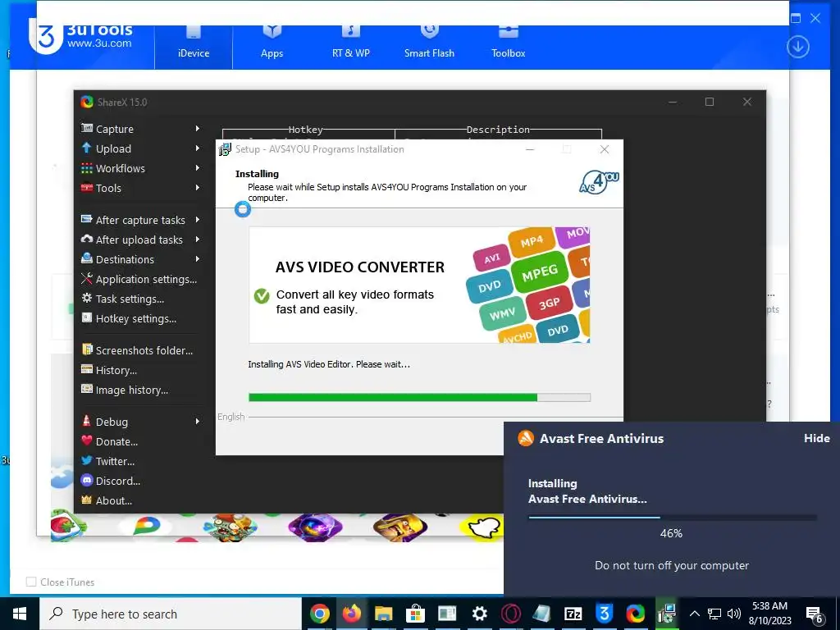
Task: Open the Windows Start menu
Action: point(20,614)
